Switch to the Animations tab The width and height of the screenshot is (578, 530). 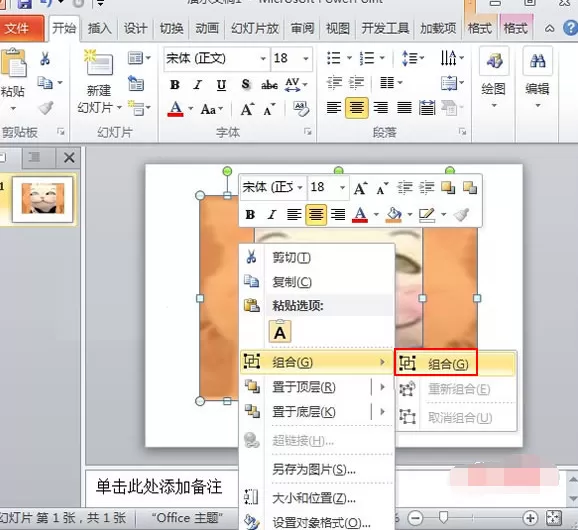tap(207, 28)
